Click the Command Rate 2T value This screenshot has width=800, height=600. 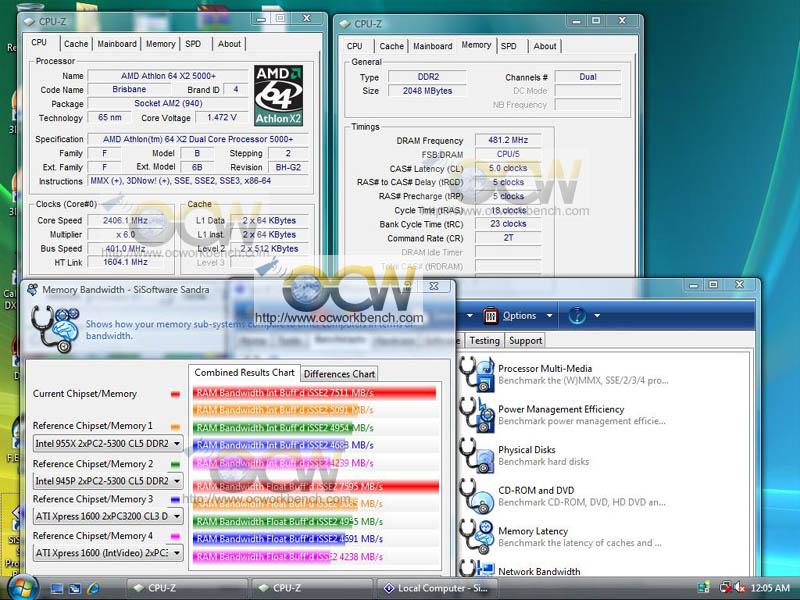pos(508,238)
